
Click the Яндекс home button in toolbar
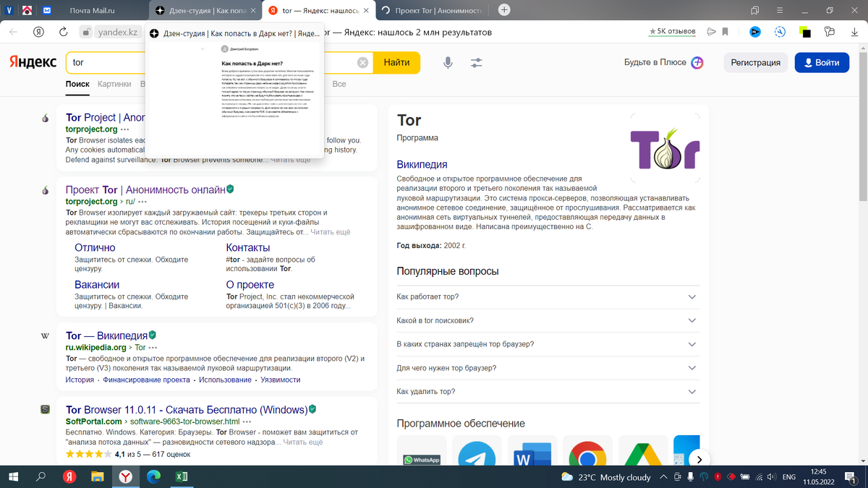pos(38,32)
